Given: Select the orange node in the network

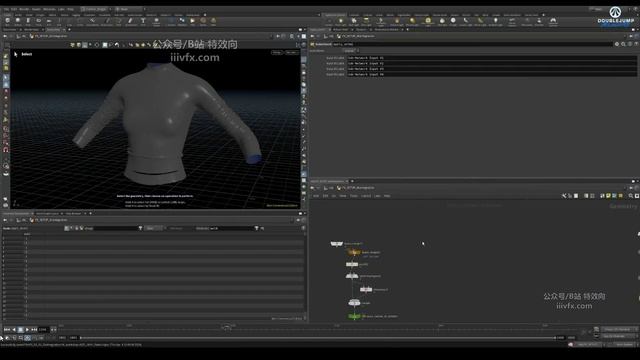Looking at the screenshot, I should [354, 253].
